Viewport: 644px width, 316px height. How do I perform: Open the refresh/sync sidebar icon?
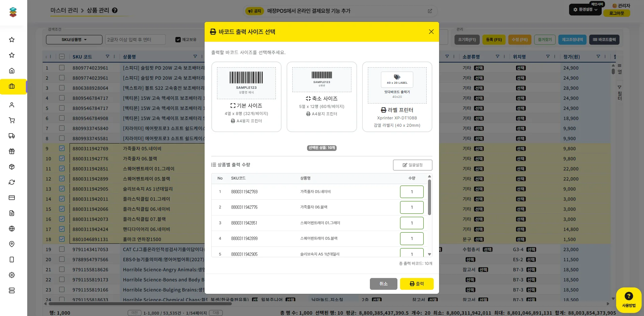click(x=12, y=182)
